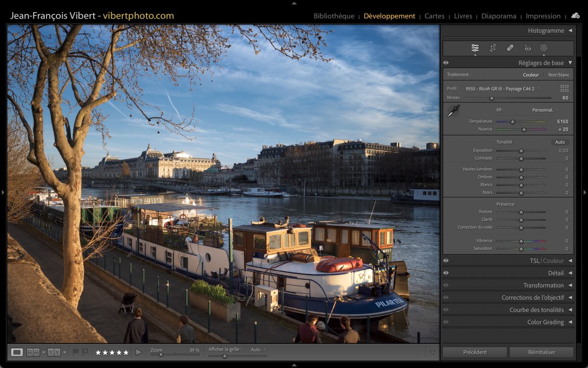Click the Réinitialiser button

coord(541,352)
